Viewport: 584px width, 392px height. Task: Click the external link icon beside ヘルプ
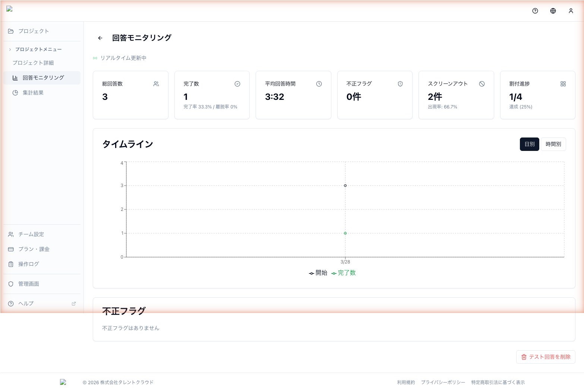(74, 304)
